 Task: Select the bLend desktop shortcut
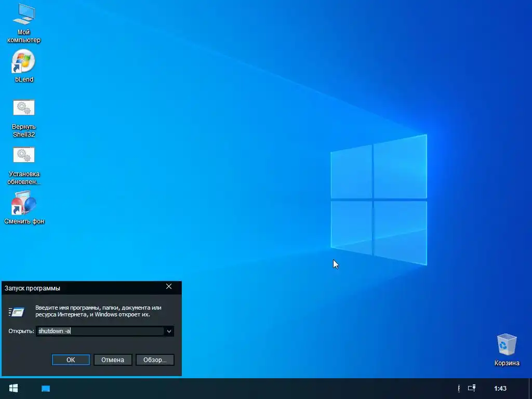pyautogui.click(x=24, y=66)
